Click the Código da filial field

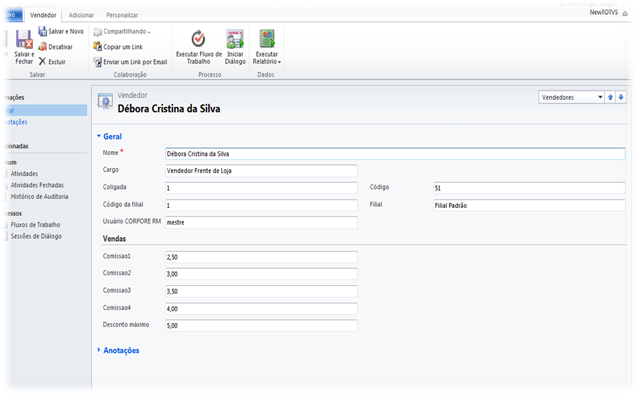pyautogui.click(x=261, y=205)
